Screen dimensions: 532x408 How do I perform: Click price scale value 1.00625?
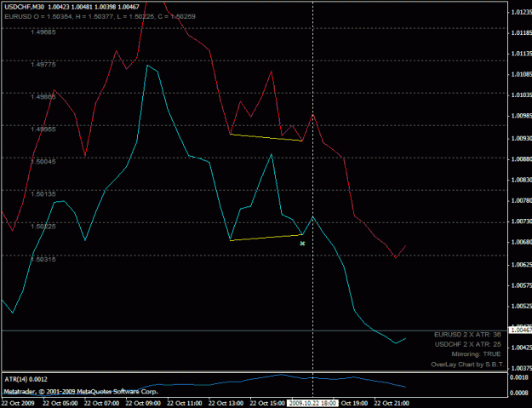[521, 264]
